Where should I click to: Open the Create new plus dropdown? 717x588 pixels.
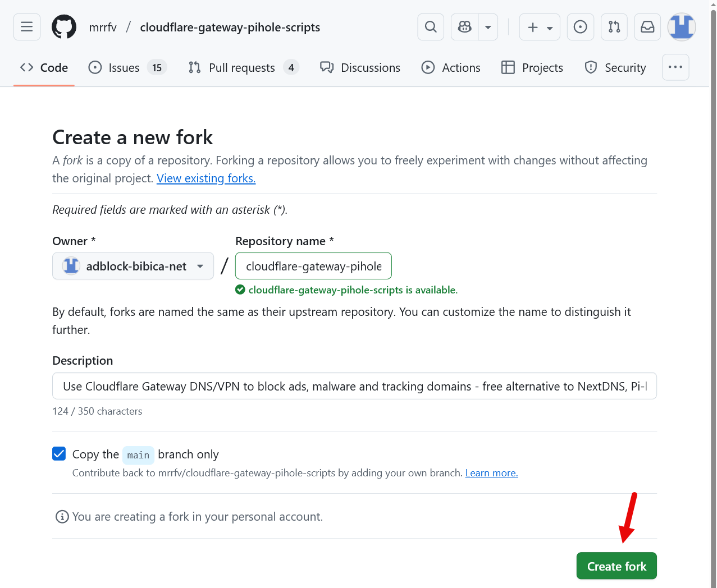point(540,27)
